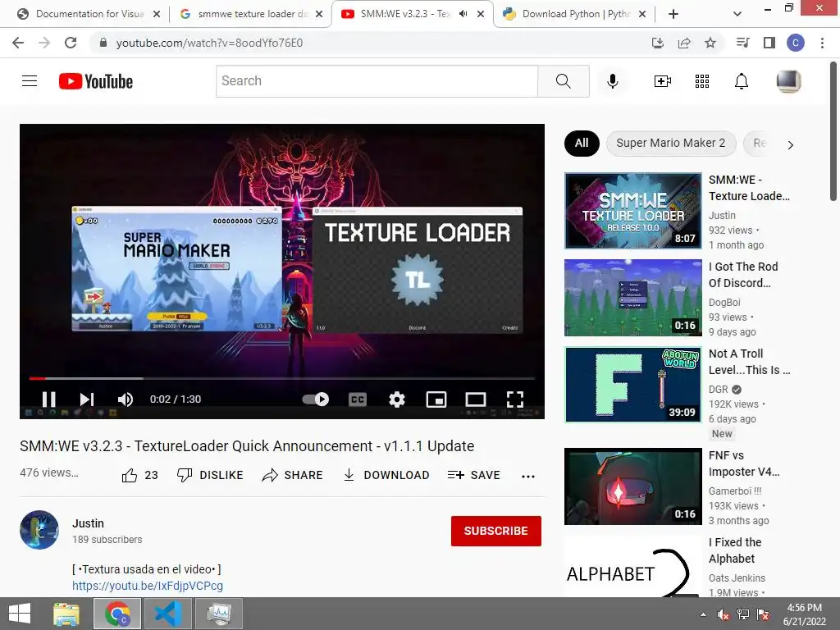Mute tab via speaker icon on tab
The image size is (840, 630).
(x=463, y=14)
